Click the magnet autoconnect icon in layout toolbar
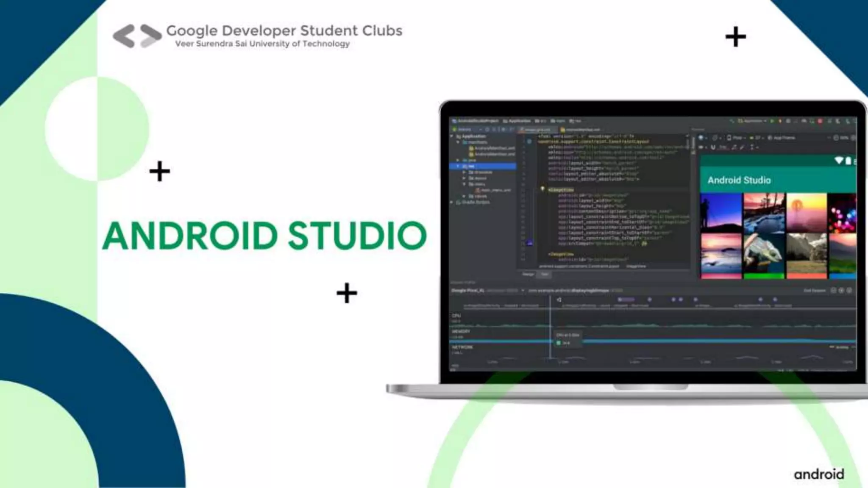 pyautogui.click(x=713, y=147)
